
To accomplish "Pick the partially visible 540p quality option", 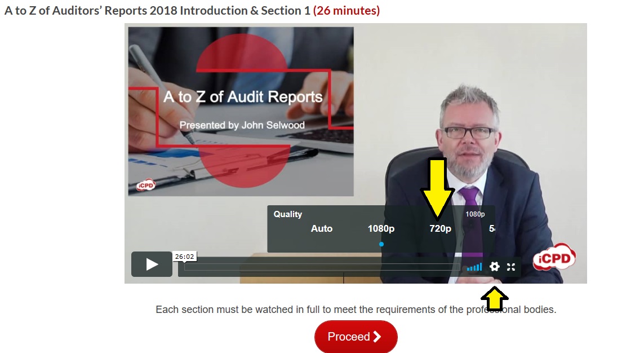I will (x=492, y=228).
